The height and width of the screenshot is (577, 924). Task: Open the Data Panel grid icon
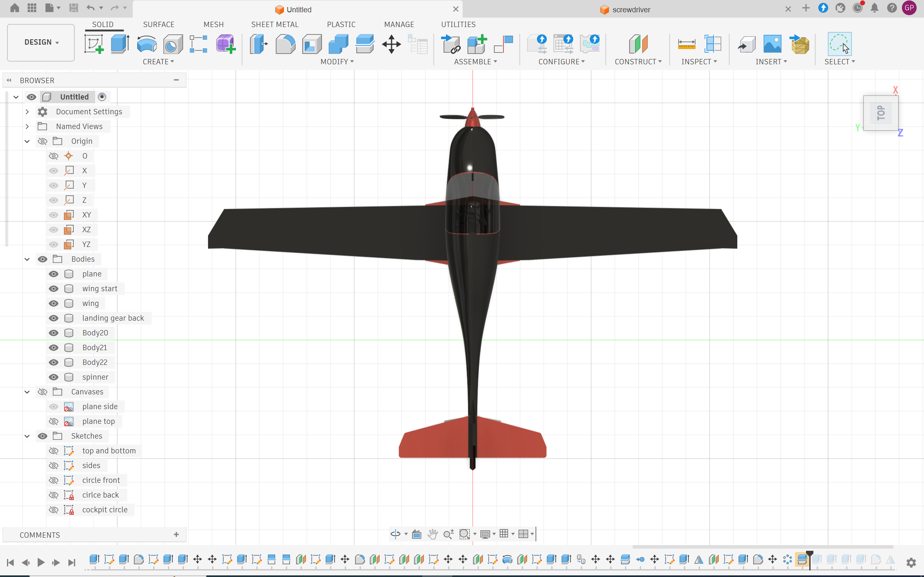pos(32,8)
